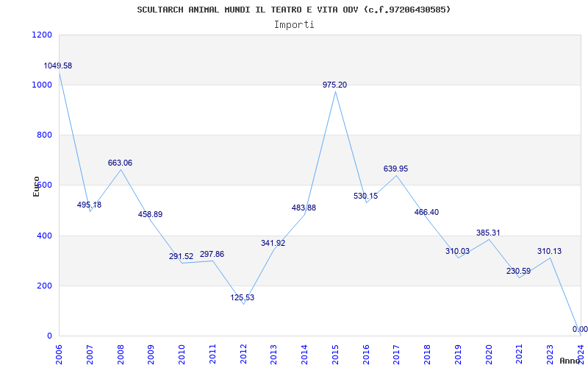Click y-axis tick label 800
This screenshot has width=588, height=368.
tap(44, 135)
